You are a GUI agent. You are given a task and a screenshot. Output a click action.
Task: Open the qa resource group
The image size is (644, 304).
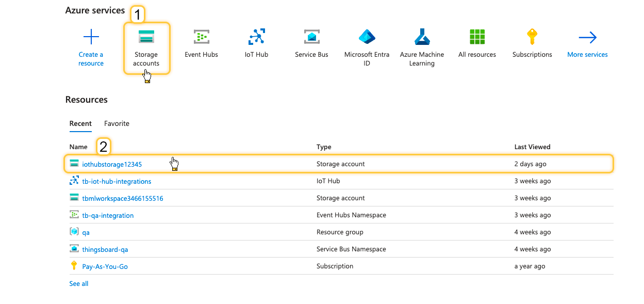[x=86, y=232]
